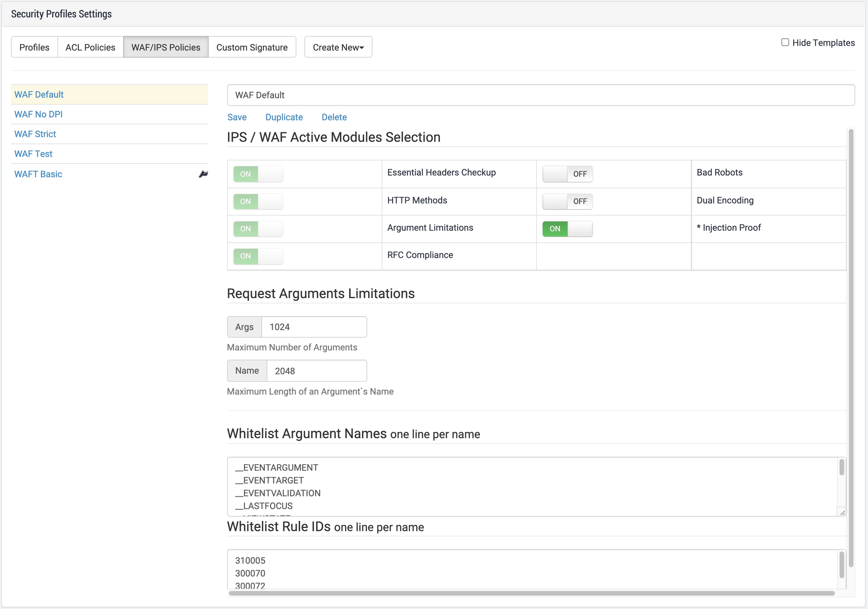Toggle the Dual Encoding switch
868x609 pixels.
tap(567, 202)
